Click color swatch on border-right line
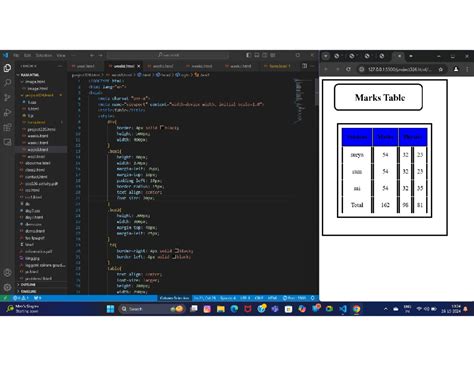The width and height of the screenshot is (474, 366). click(x=176, y=250)
